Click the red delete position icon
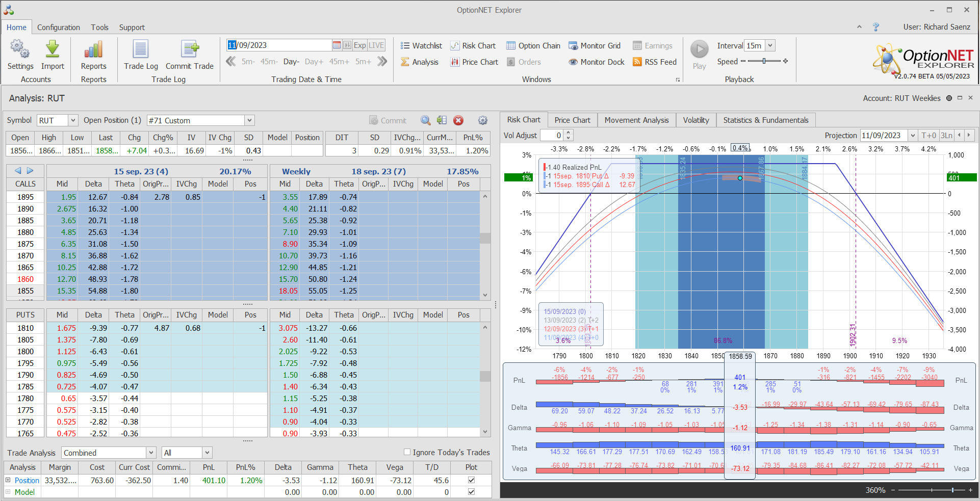This screenshot has width=980, height=501. (x=458, y=120)
